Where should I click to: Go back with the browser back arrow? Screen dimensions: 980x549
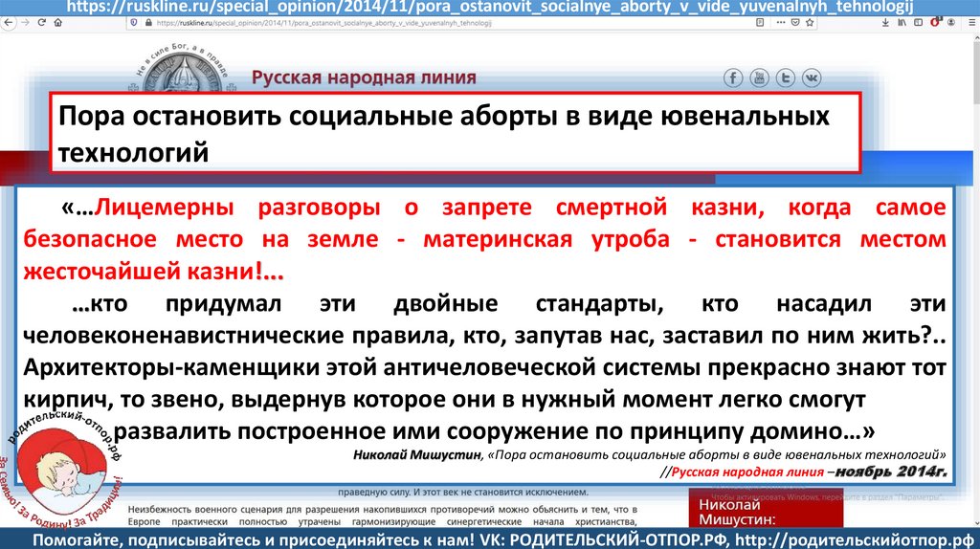9,23
